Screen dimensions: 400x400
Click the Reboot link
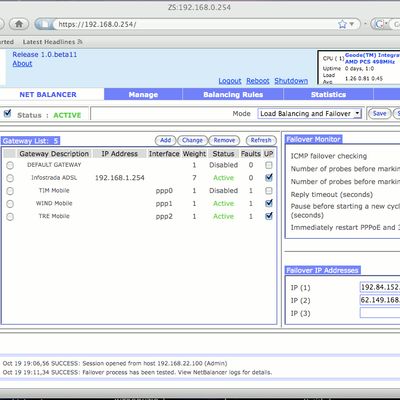click(258, 81)
